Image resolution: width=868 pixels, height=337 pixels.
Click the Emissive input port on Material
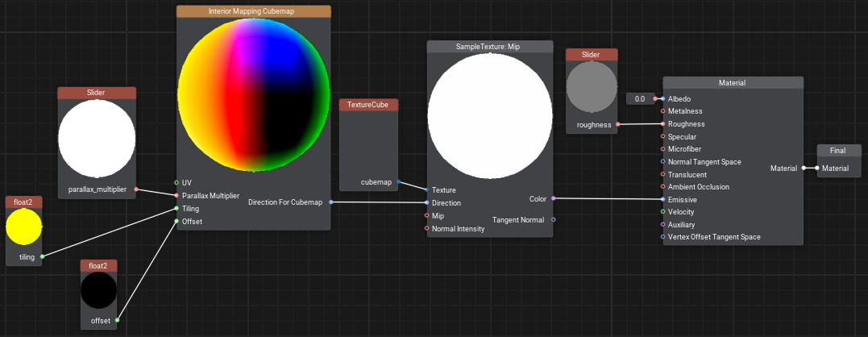click(662, 199)
